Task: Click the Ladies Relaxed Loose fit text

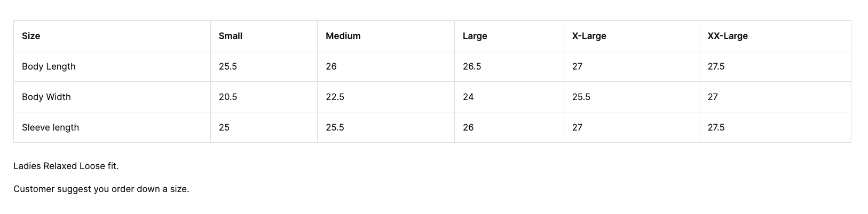Action: [66, 166]
